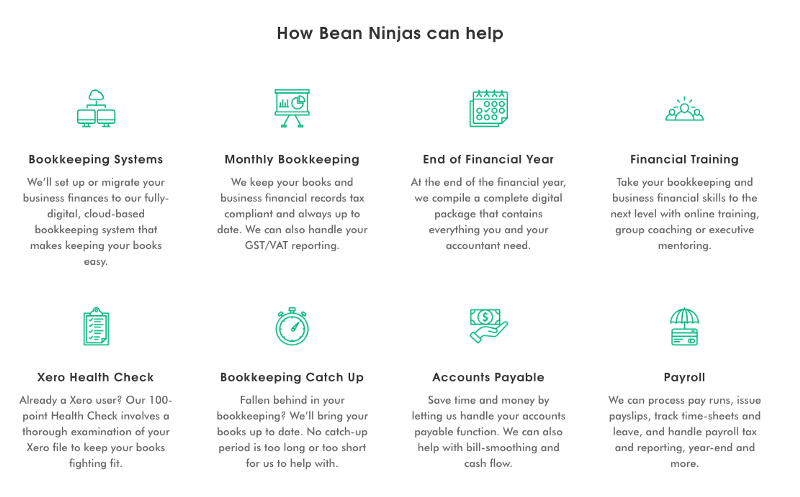Screen dimensions: 800x497
Task: Click the cloud network Bookkeeping Systems icon
Action: tap(96, 108)
